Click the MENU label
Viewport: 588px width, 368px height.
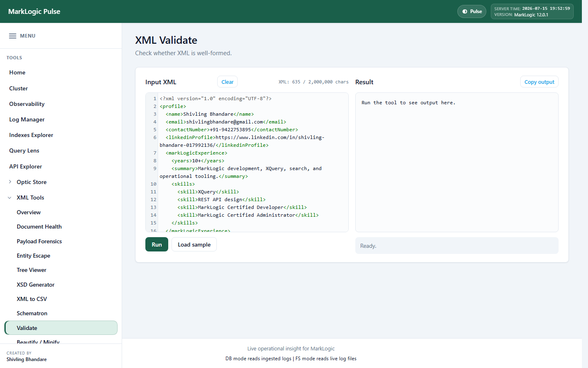click(x=28, y=36)
